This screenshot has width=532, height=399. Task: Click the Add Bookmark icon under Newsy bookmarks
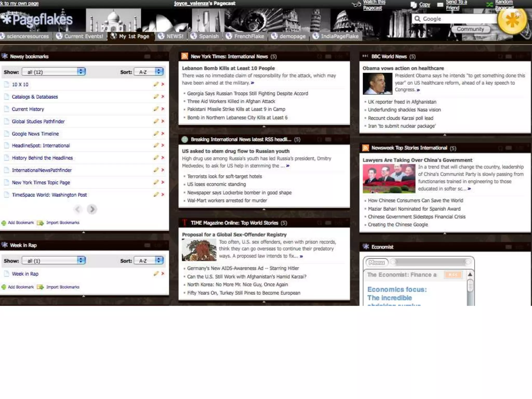tap(4, 223)
